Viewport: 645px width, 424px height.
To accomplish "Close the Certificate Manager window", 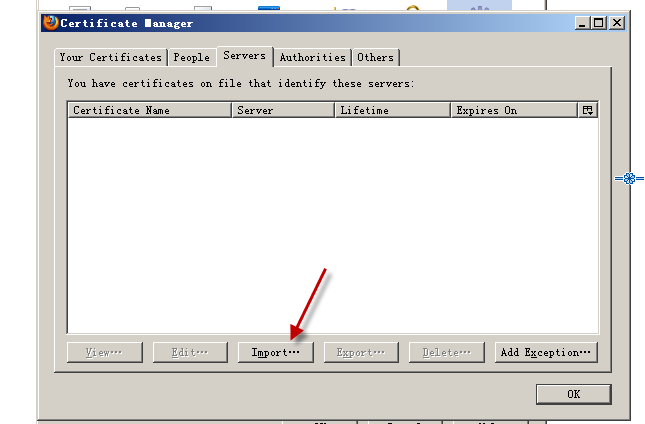I will click(x=617, y=23).
